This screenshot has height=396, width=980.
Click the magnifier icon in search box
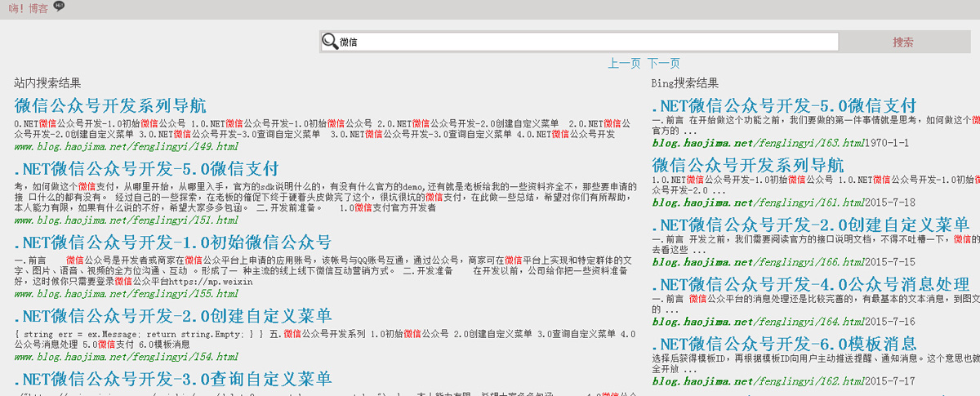330,42
